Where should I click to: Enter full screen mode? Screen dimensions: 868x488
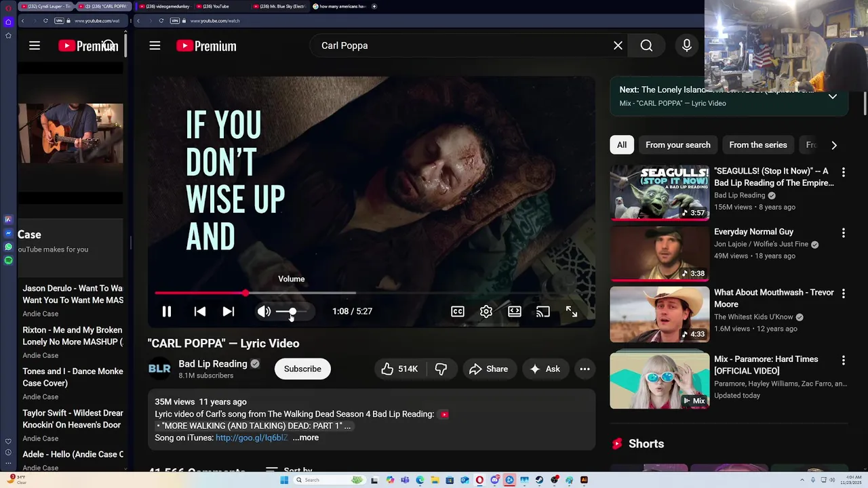coord(572,312)
